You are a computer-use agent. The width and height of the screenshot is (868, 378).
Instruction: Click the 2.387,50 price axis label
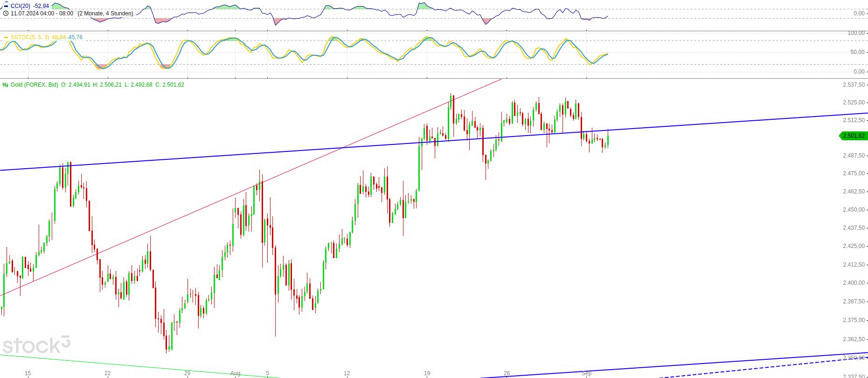coord(854,302)
